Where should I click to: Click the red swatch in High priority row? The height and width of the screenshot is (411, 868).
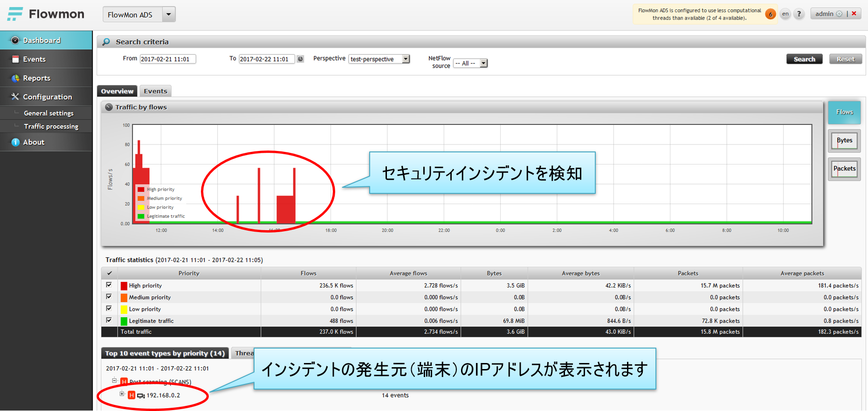124,286
